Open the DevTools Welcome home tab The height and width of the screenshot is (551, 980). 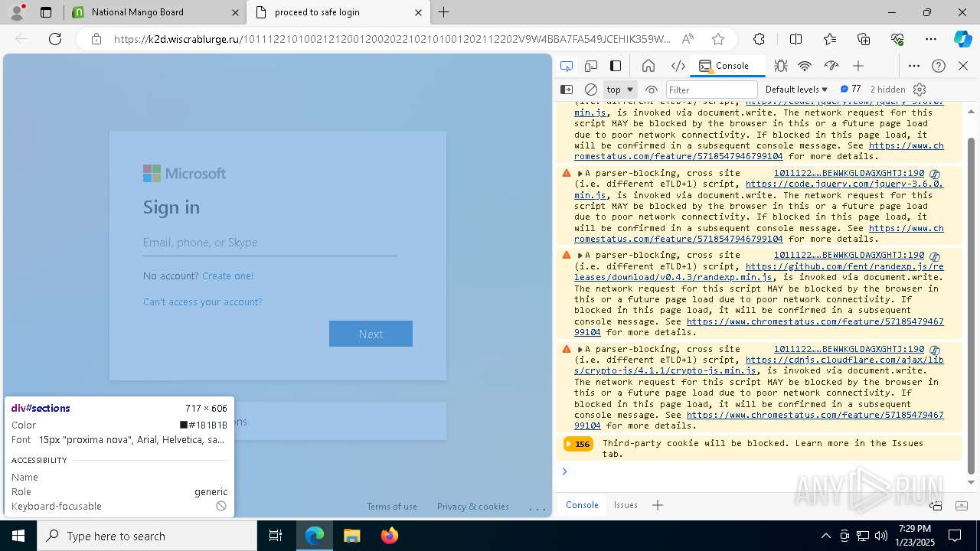click(x=648, y=66)
